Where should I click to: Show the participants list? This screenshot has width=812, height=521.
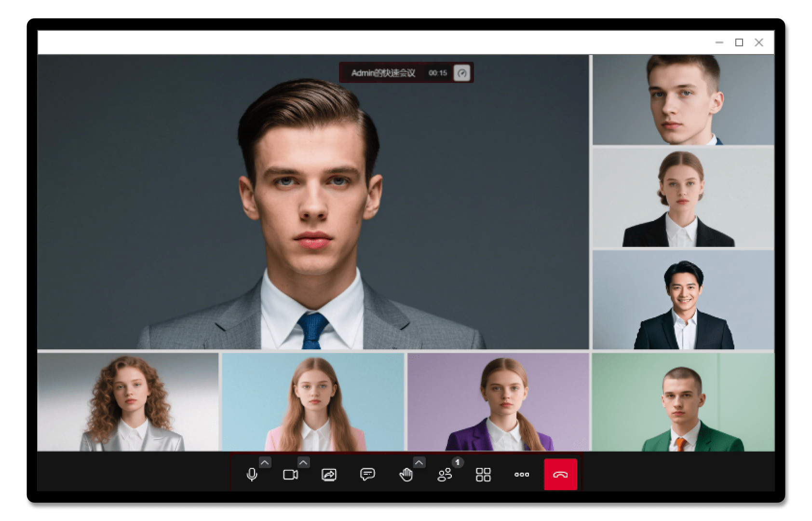tap(445, 475)
